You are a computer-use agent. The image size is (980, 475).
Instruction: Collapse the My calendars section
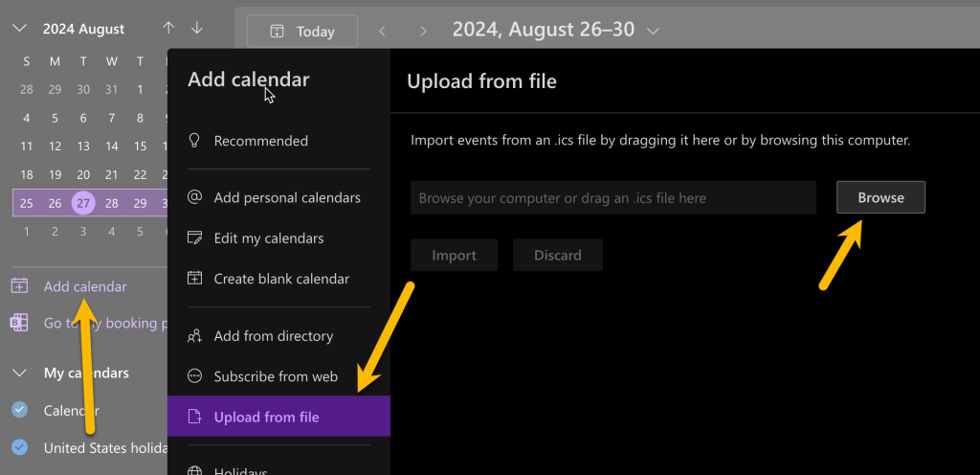(x=19, y=373)
